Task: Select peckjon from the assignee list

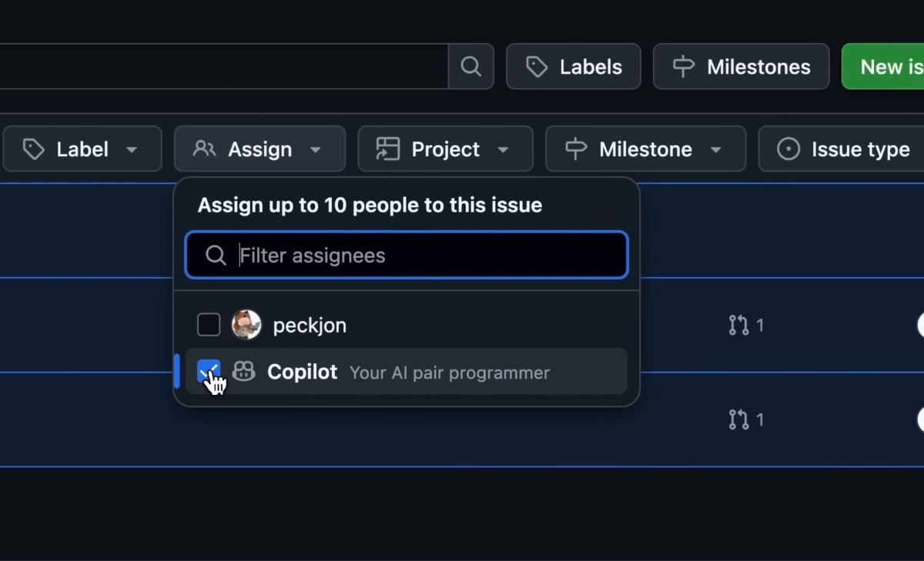Action: [x=310, y=325]
